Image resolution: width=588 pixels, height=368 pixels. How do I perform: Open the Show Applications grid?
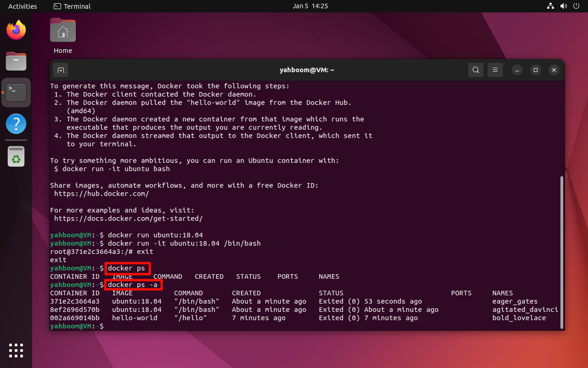coord(16,351)
